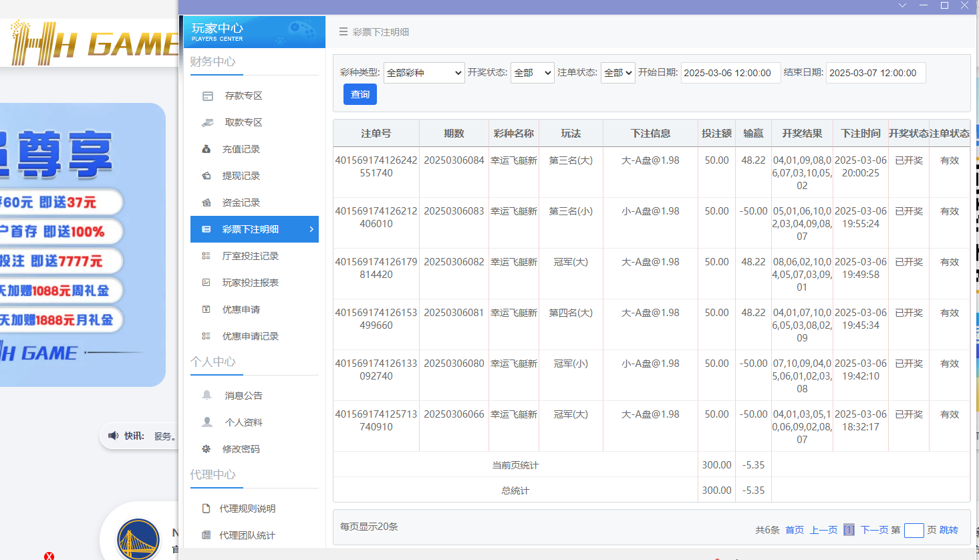Image resolution: width=979 pixels, height=560 pixels.
Task: Go to the next page (下一页) link
Action: (x=874, y=530)
